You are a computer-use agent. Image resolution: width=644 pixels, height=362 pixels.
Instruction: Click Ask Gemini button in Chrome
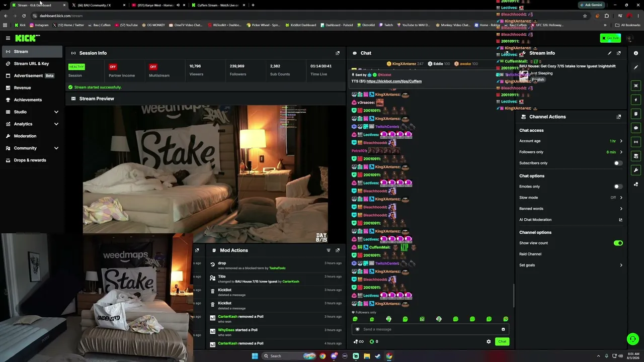(x=591, y=5)
